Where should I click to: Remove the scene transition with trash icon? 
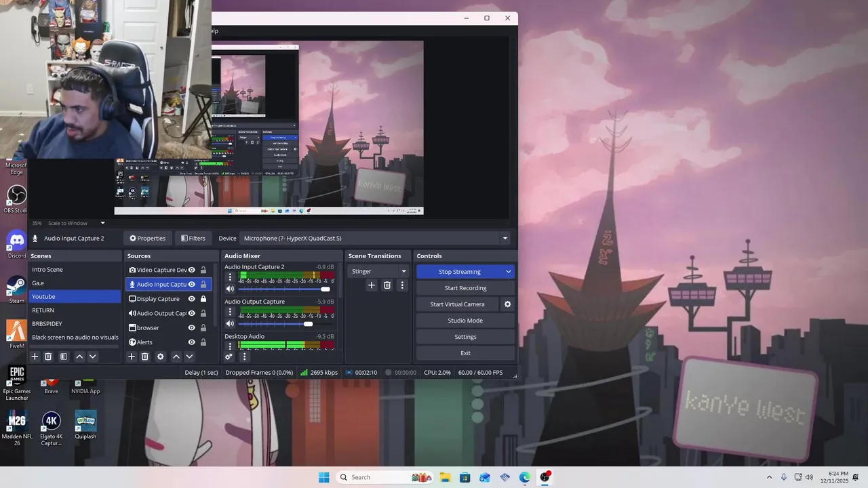(x=387, y=285)
